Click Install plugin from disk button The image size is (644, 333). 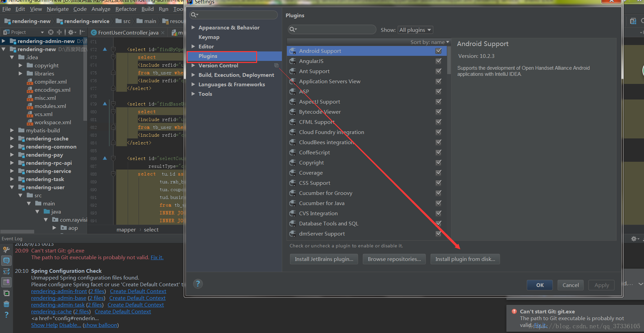[x=465, y=259]
